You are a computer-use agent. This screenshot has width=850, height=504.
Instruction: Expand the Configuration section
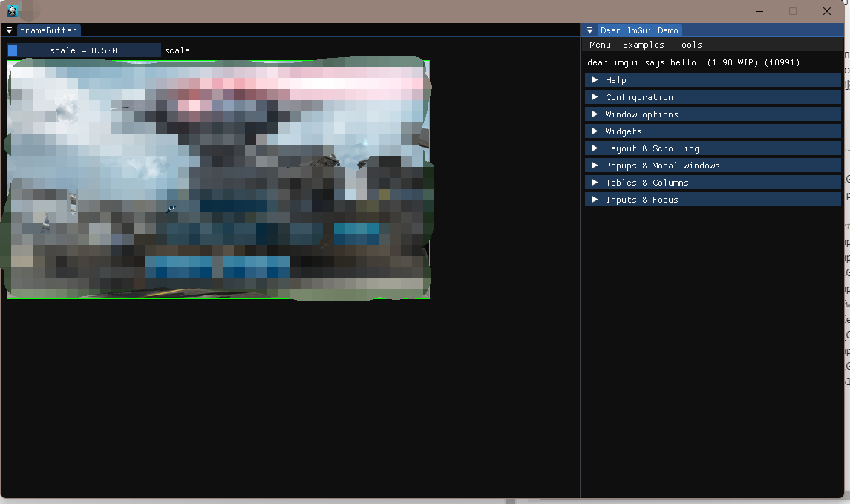click(713, 97)
